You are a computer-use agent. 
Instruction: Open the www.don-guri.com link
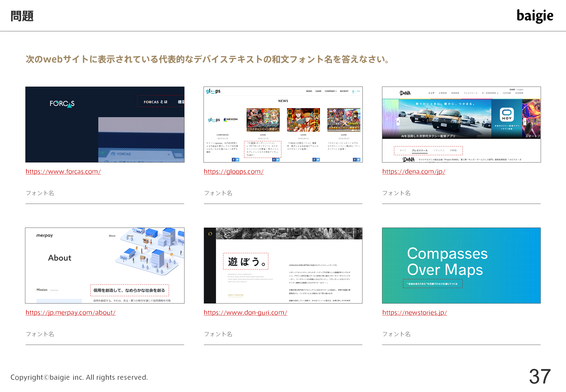tap(245, 313)
